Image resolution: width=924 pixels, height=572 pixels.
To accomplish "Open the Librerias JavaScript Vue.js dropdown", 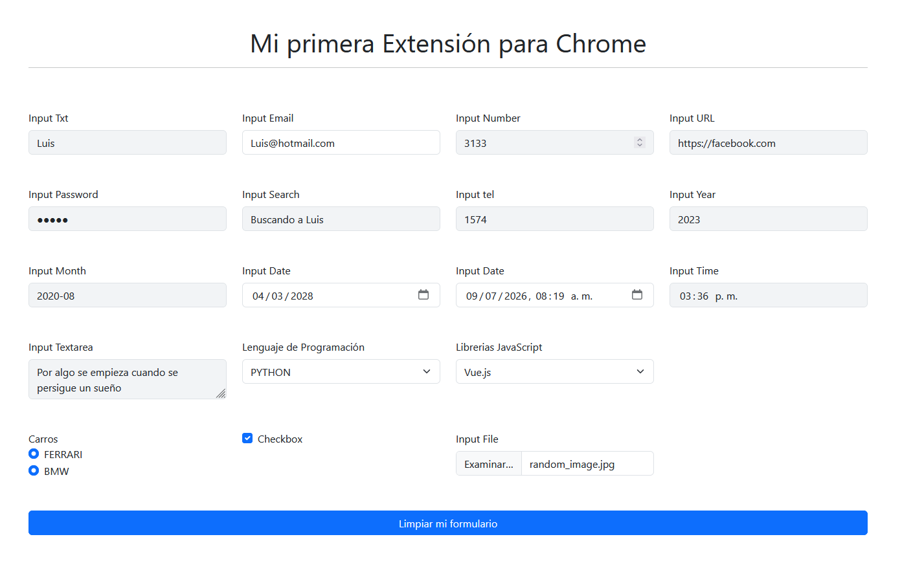I will (x=555, y=371).
